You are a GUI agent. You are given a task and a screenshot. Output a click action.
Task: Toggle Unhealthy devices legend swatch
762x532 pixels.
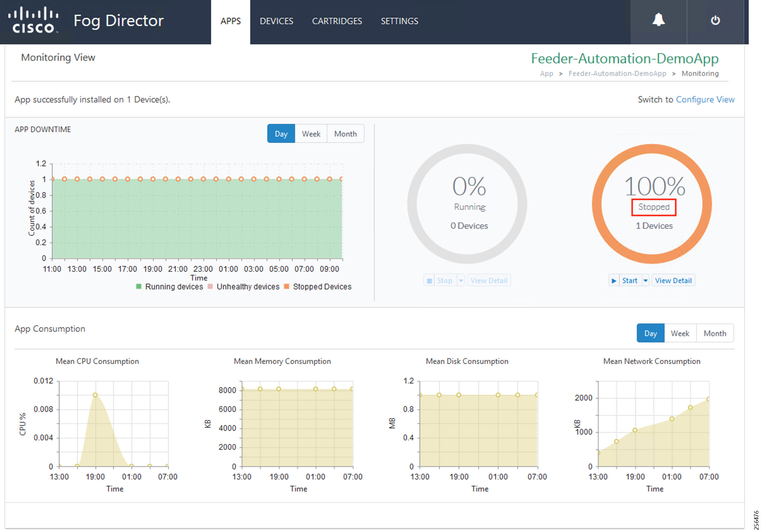click(x=210, y=287)
